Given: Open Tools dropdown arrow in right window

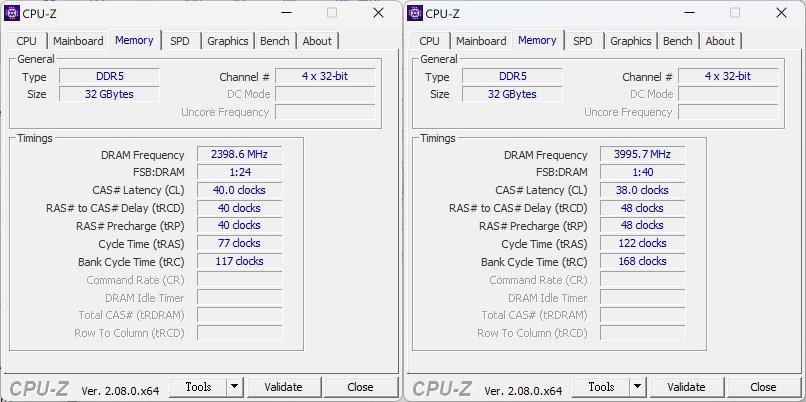Looking at the screenshot, I should coord(636,387).
